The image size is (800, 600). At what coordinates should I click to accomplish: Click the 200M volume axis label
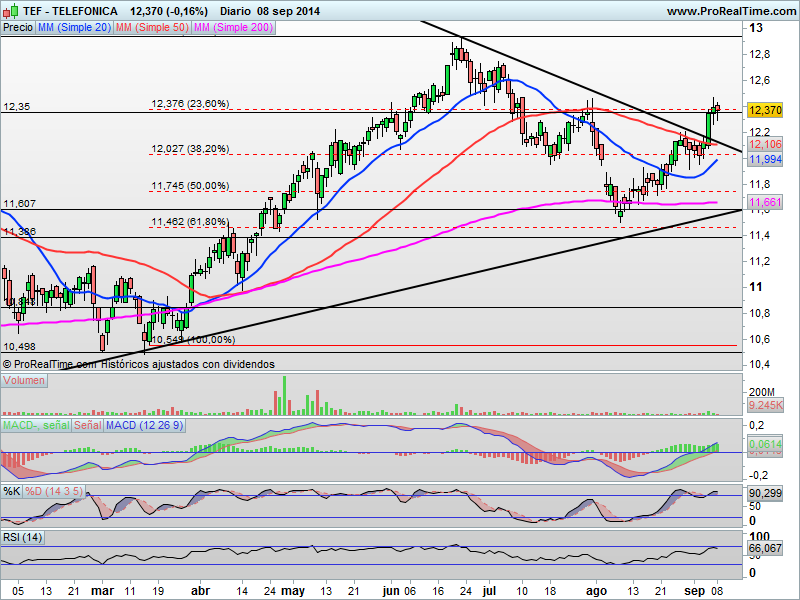coord(762,392)
